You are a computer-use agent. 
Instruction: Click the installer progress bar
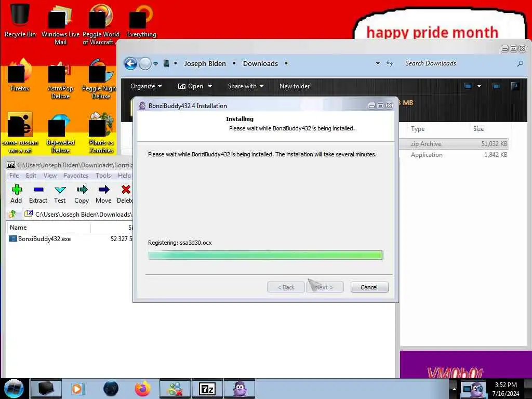(265, 255)
